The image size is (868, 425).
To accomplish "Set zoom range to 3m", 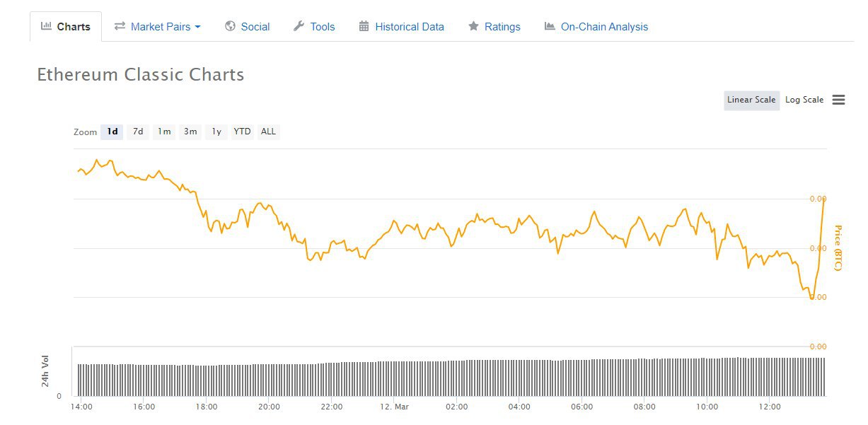I will [190, 132].
